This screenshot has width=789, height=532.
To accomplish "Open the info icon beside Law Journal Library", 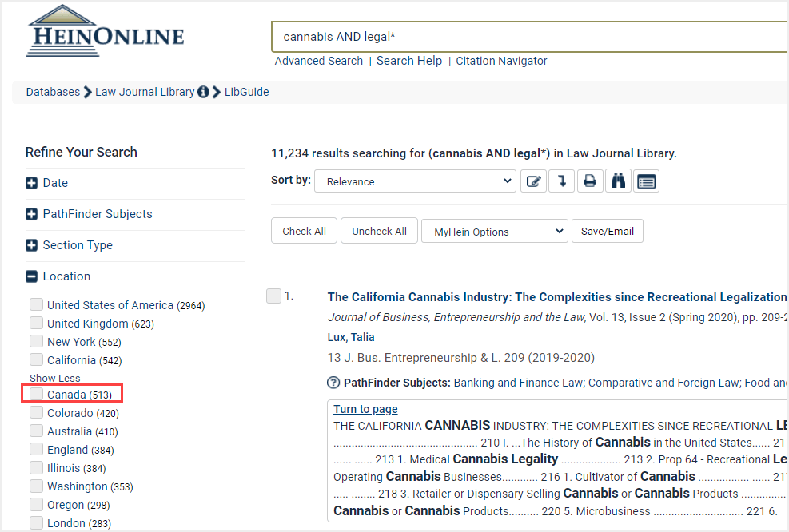I will coord(202,92).
